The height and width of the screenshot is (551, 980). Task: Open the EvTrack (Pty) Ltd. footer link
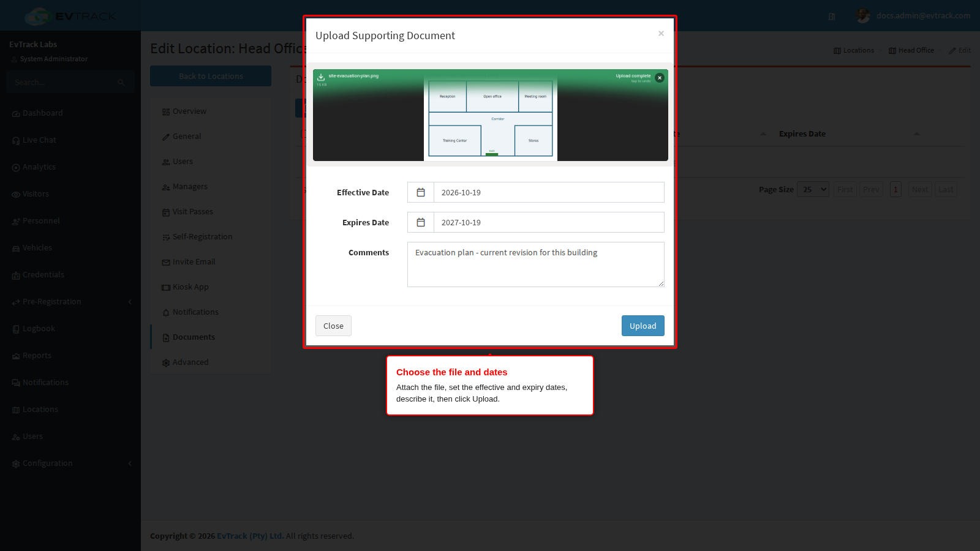250,536
